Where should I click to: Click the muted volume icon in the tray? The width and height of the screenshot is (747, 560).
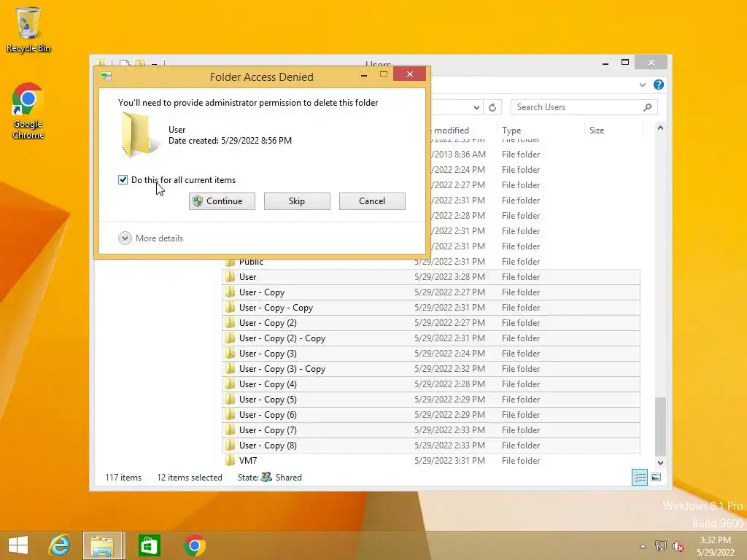coord(678,545)
